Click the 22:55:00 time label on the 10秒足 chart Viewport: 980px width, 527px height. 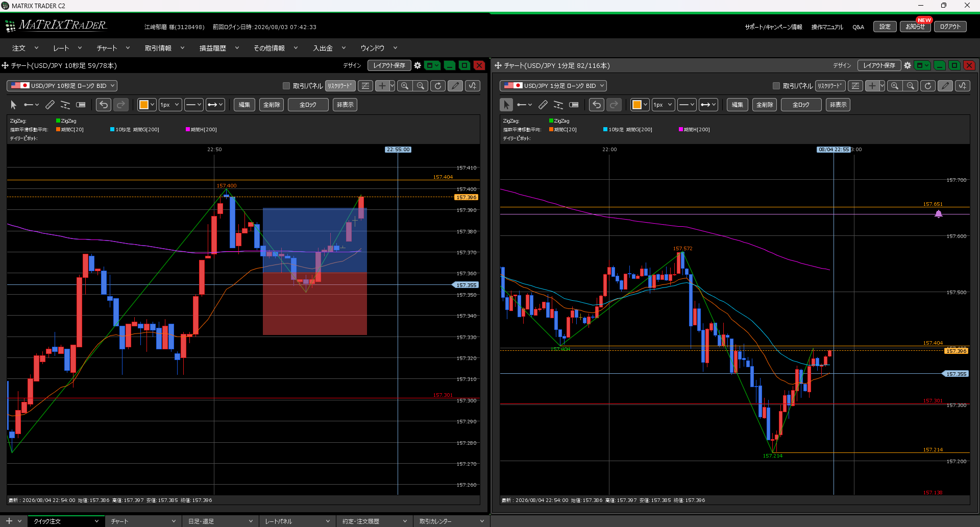398,150
